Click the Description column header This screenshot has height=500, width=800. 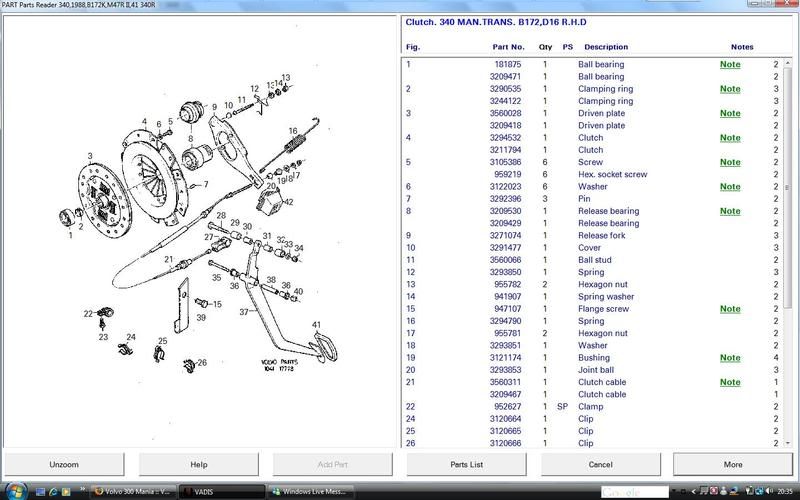coord(606,47)
